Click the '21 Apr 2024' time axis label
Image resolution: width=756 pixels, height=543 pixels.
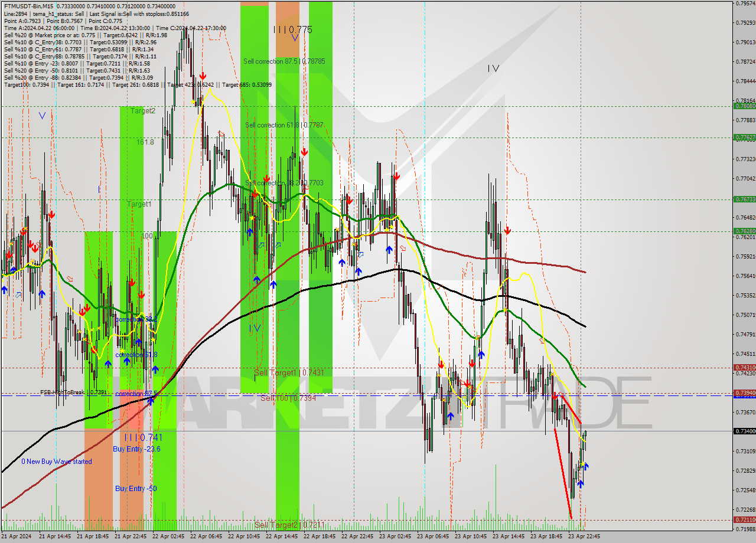(x=17, y=537)
